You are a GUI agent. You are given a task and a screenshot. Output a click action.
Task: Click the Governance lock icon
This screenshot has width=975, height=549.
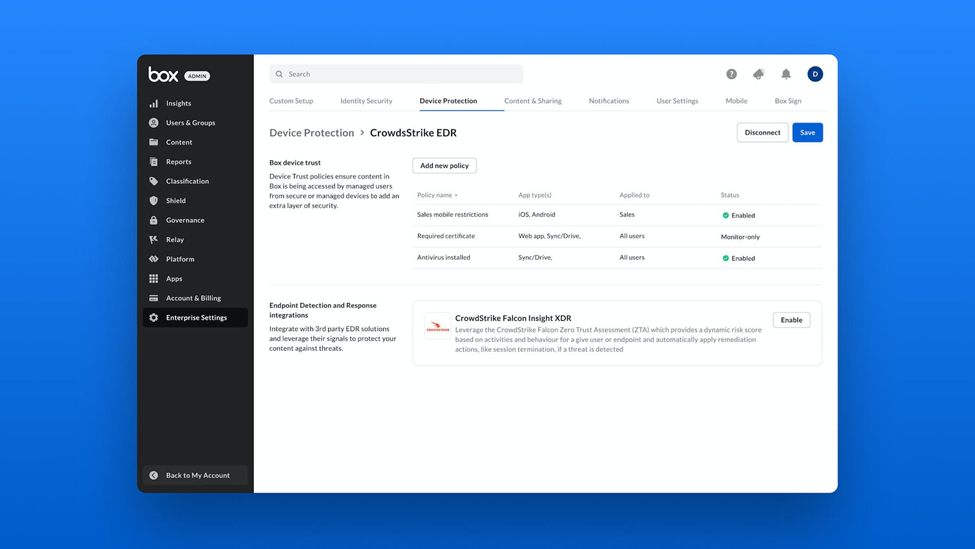click(154, 220)
